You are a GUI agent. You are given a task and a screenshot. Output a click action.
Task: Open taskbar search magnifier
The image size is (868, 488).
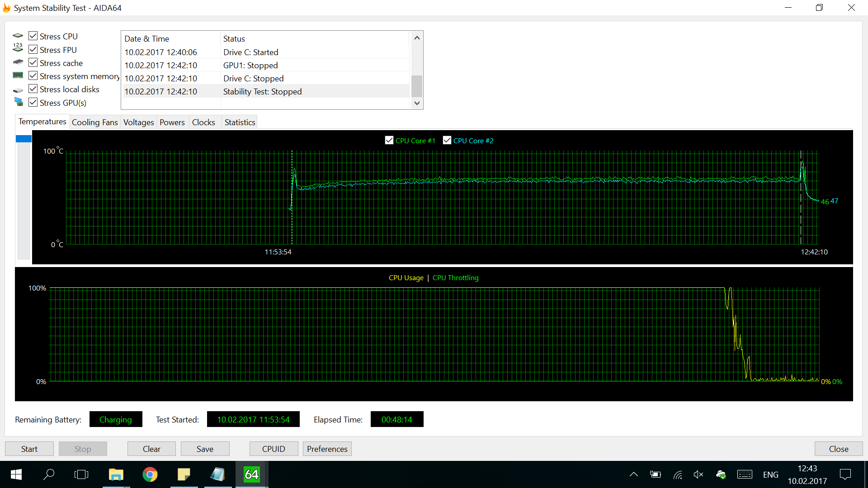click(x=49, y=474)
